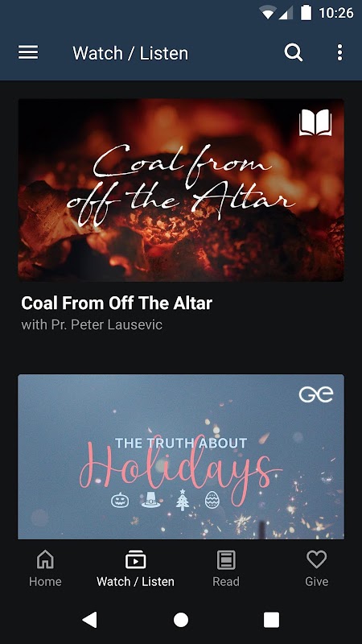The height and width of the screenshot is (644, 362).
Task: Open The Truth About Holidays thumbnail
Action: [x=181, y=456]
